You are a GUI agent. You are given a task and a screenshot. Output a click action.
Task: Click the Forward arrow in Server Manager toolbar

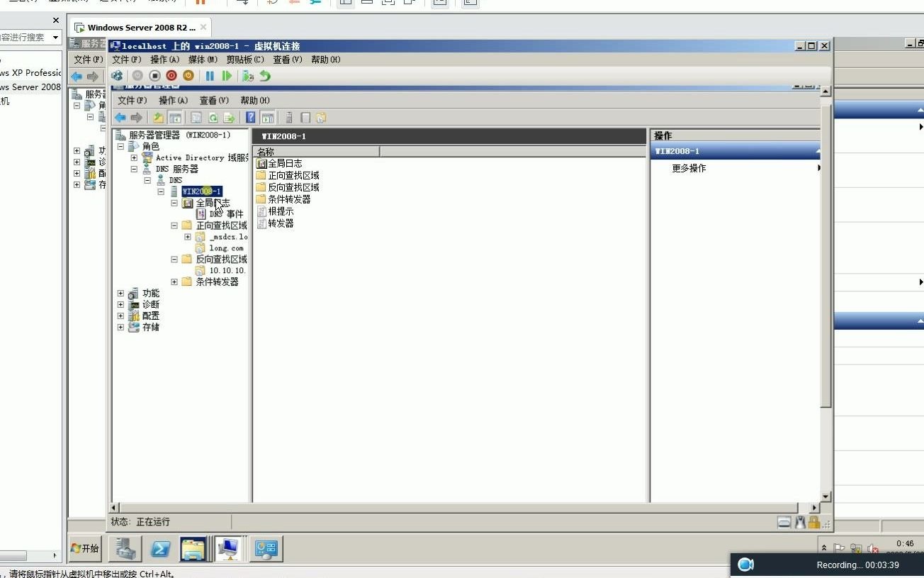tap(136, 118)
